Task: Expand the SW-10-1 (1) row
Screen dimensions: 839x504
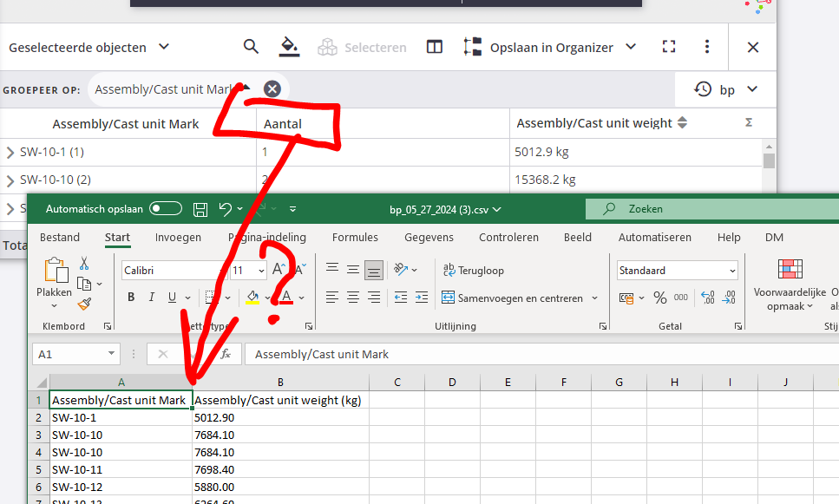Action: click(10, 153)
